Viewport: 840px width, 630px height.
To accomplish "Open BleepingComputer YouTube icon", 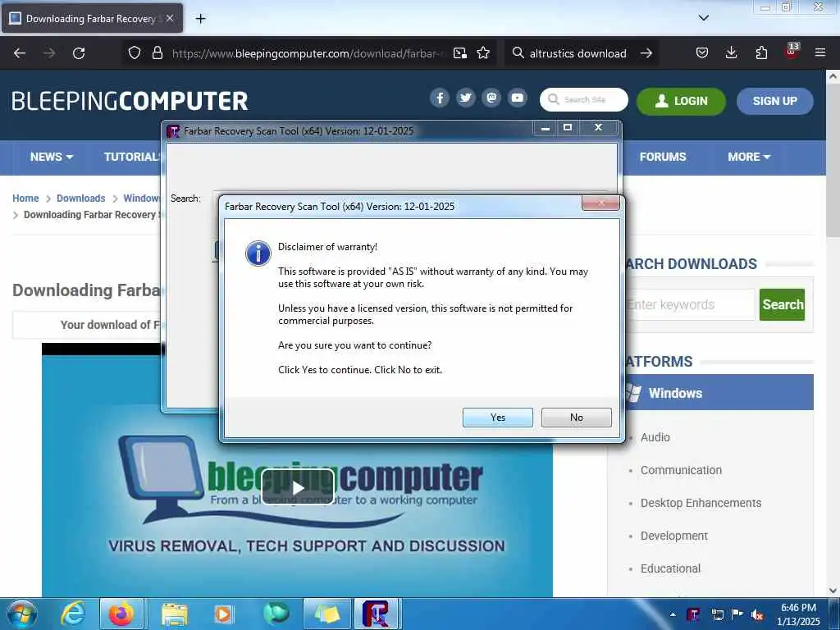I will (518, 98).
